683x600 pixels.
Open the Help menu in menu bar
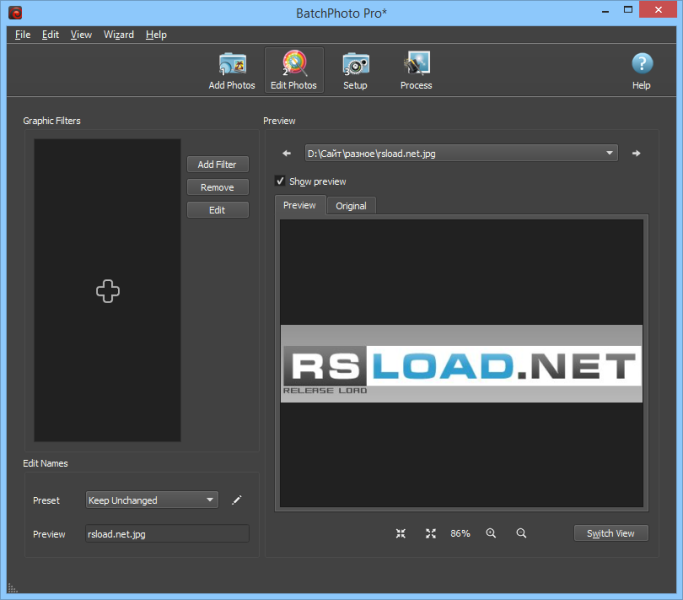pyautogui.click(x=156, y=34)
